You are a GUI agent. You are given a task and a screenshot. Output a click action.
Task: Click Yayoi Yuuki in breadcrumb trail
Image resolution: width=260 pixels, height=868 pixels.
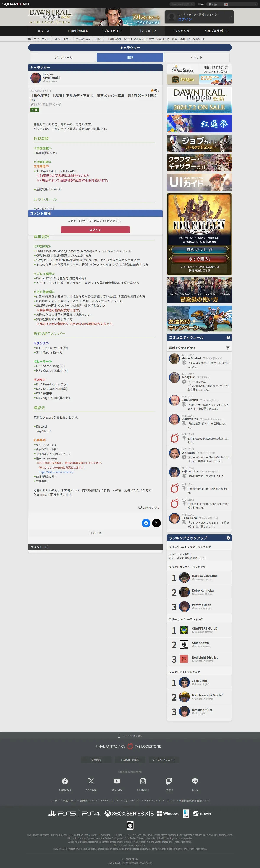pyautogui.click(x=83, y=39)
